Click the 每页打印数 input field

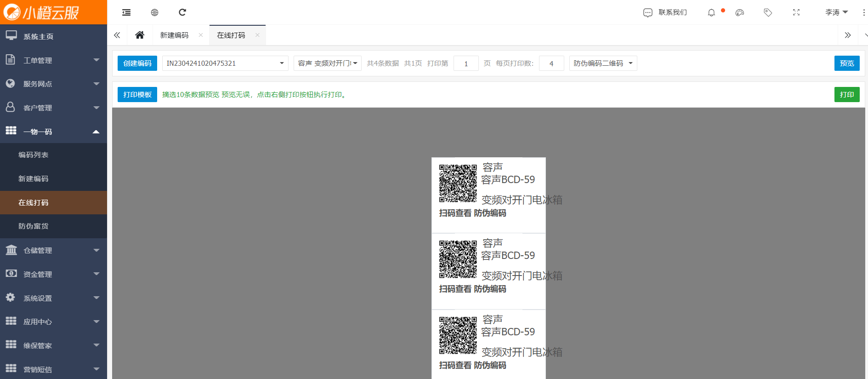551,63
